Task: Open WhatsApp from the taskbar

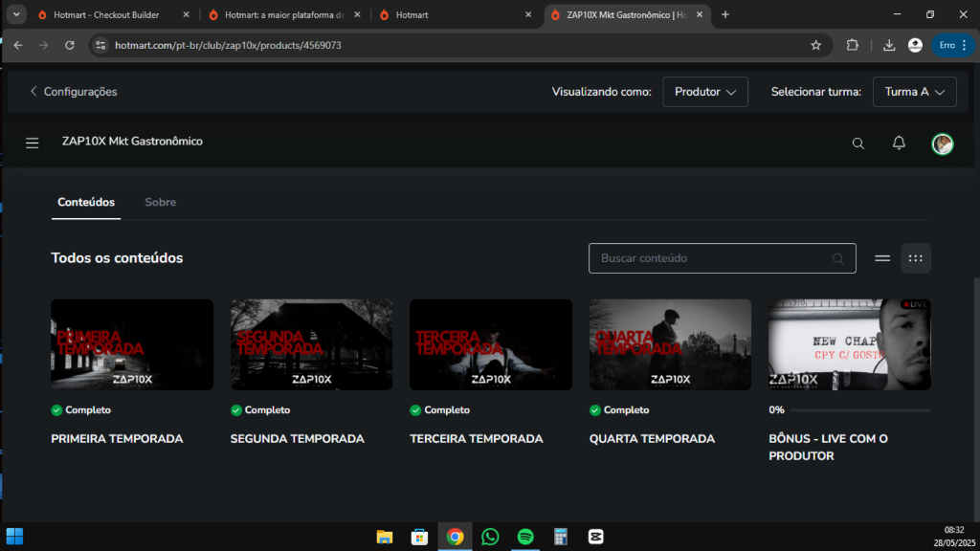Action: [490, 537]
